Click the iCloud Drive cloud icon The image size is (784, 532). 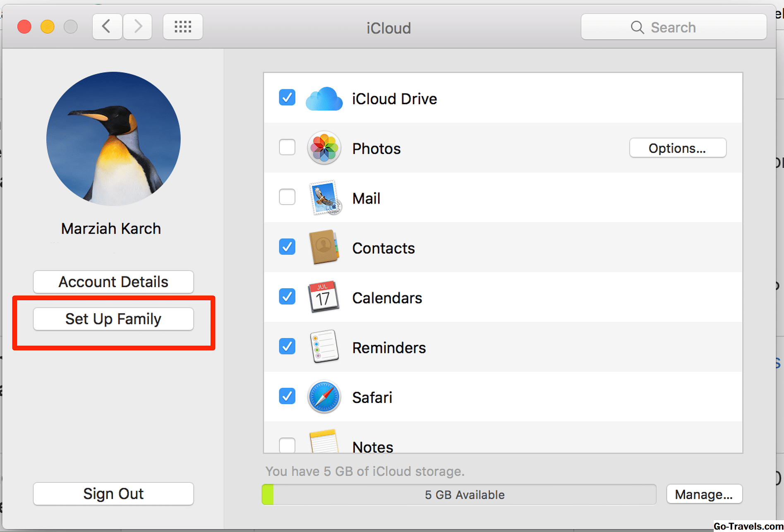[324, 99]
